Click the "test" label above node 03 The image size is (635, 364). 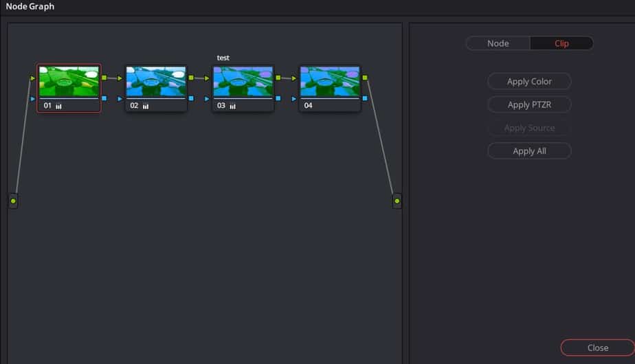point(223,58)
